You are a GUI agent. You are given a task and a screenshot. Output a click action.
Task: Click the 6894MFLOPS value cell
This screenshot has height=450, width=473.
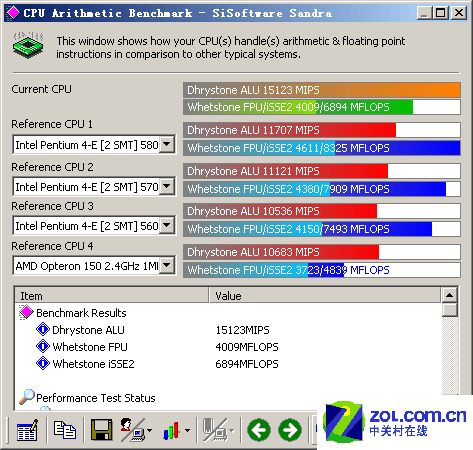[x=247, y=364]
